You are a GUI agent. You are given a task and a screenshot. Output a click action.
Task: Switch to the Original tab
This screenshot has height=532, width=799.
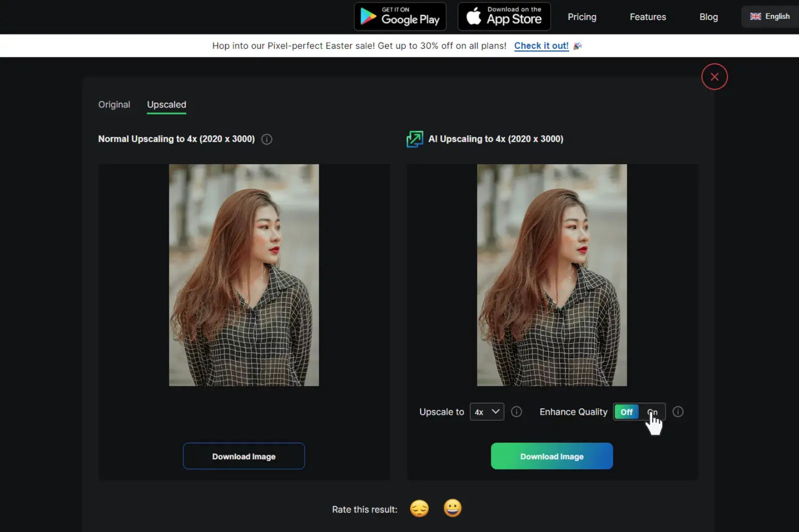[x=114, y=104]
